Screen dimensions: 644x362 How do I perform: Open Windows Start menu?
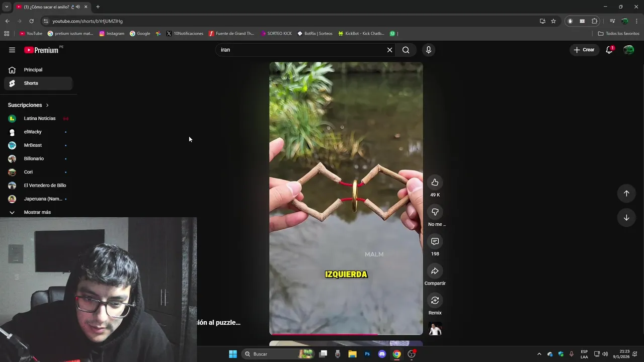[x=233, y=354]
